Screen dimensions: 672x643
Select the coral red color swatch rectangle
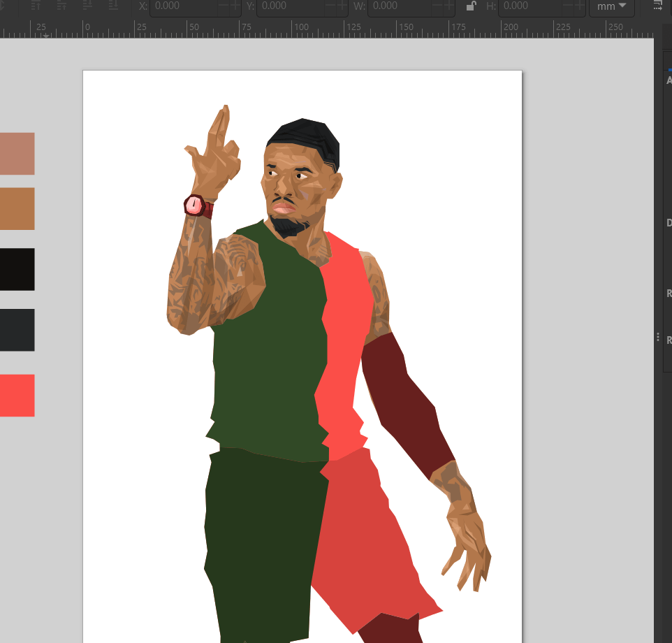(17, 396)
